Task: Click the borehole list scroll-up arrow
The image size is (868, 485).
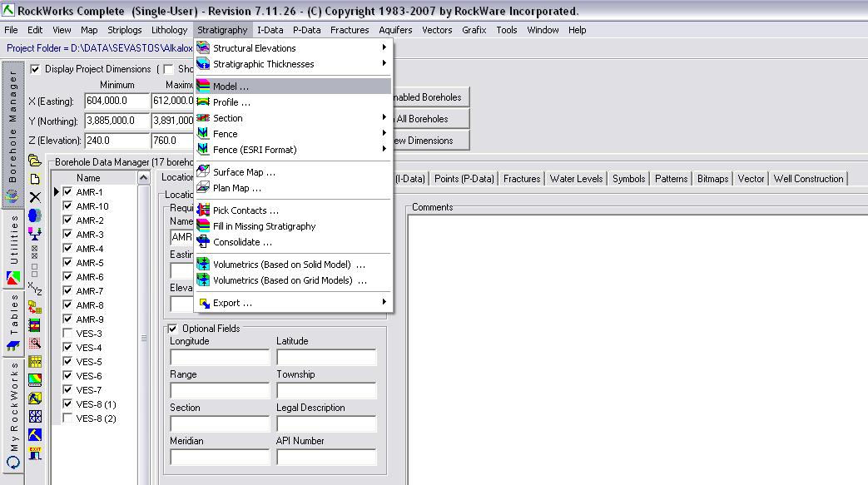Action: (x=143, y=178)
